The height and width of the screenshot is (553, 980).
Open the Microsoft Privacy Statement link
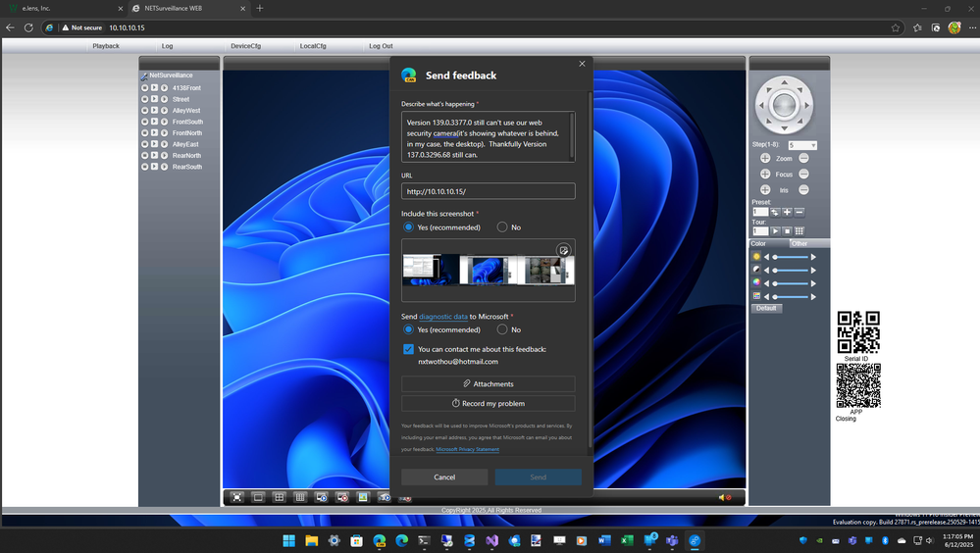[x=467, y=449]
